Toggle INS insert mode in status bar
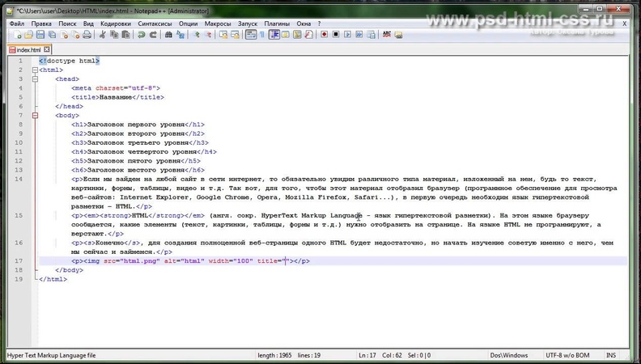The height and width of the screenshot is (364, 641). click(611, 355)
